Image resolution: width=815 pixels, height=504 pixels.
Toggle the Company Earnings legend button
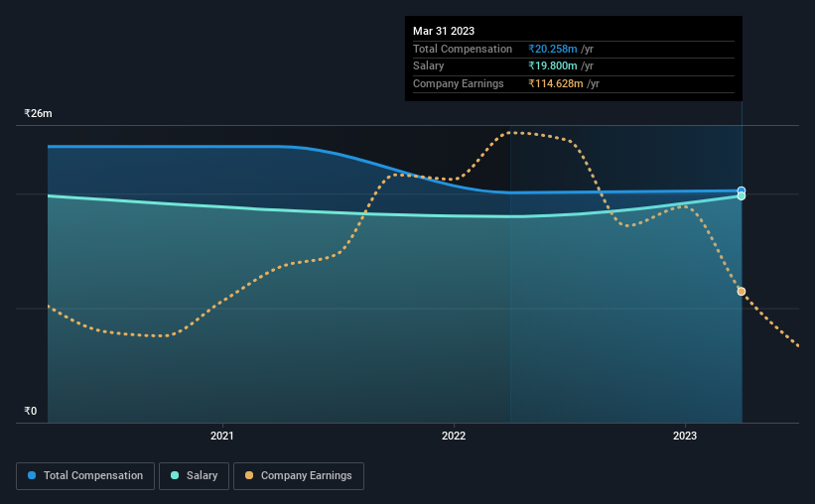tap(299, 476)
